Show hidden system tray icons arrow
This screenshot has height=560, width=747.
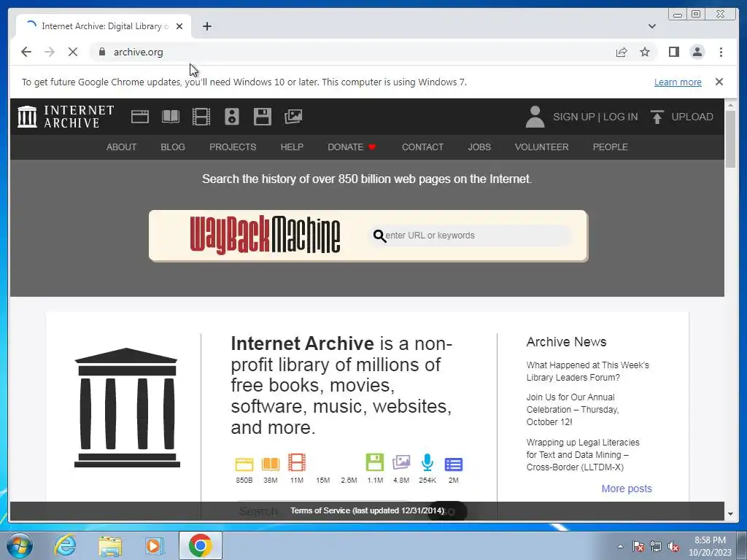tap(620, 546)
